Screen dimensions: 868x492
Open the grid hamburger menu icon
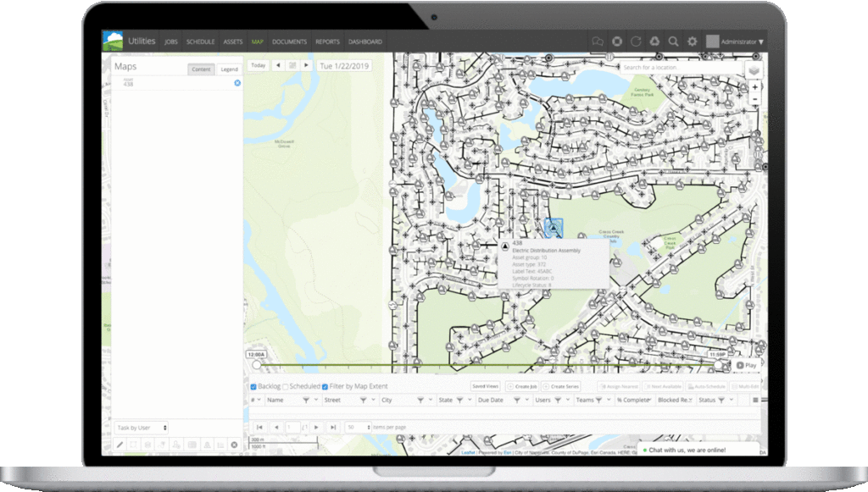pyautogui.click(x=755, y=400)
